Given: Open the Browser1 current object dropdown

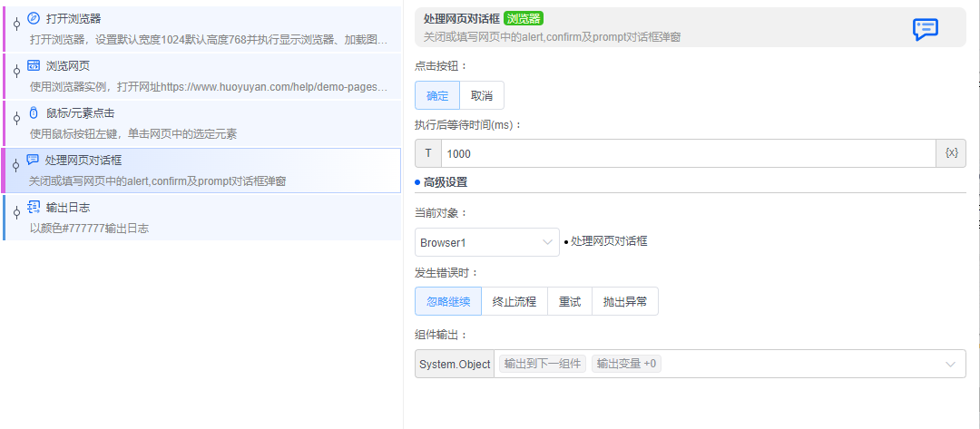Looking at the screenshot, I should (x=487, y=241).
